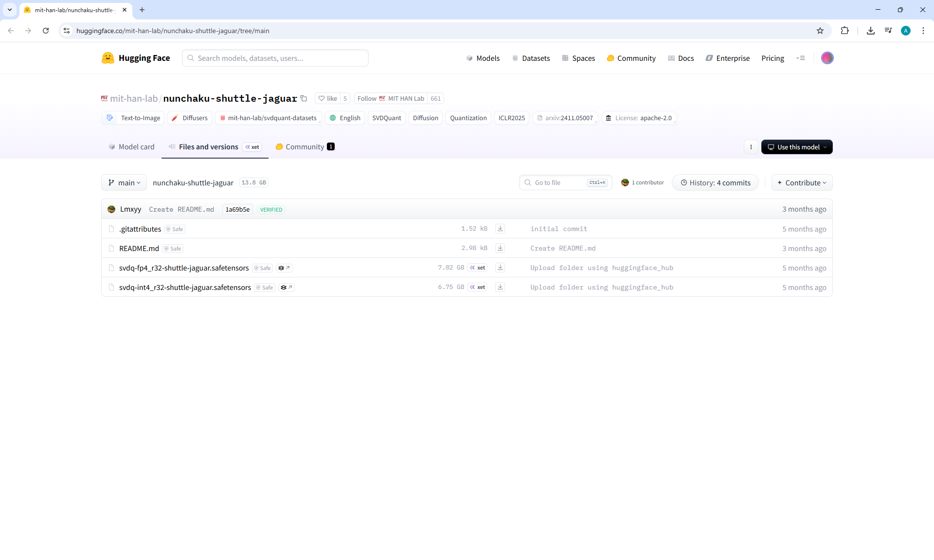Open the Hugging Face user avatar menu
This screenshot has height=560, width=934.
[827, 58]
